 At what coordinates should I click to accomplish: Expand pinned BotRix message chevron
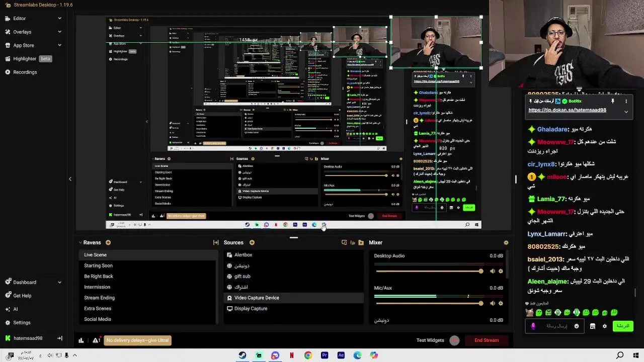point(626,112)
